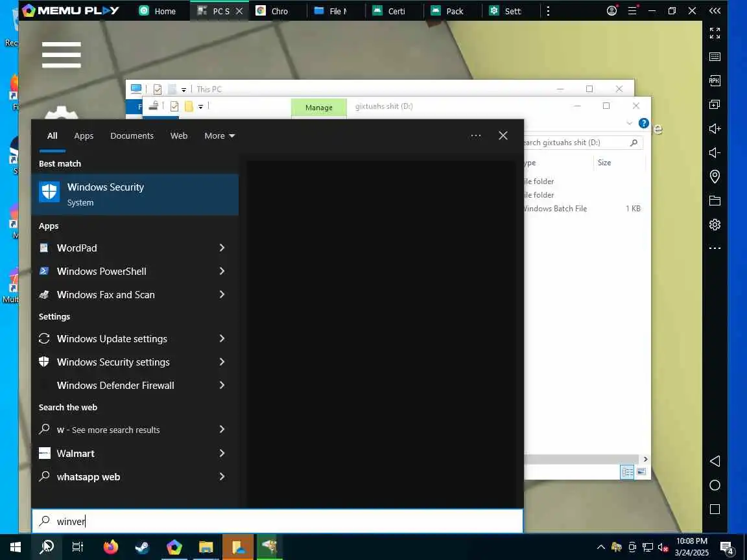Open MEmu title bar hamburger menu
This screenshot has width=747, height=560.
coord(632,10)
